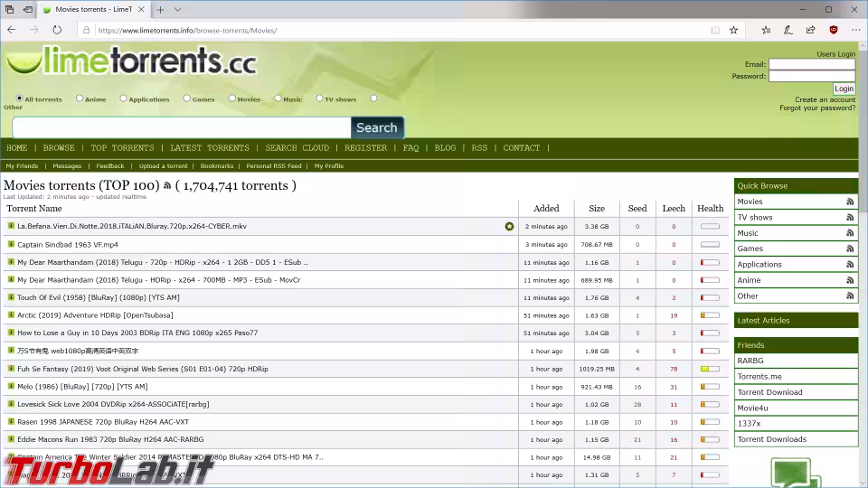This screenshot has height=488, width=868.
Task: Open LATEST TORRENTS in the nav bar
Action: click(210, 147)
